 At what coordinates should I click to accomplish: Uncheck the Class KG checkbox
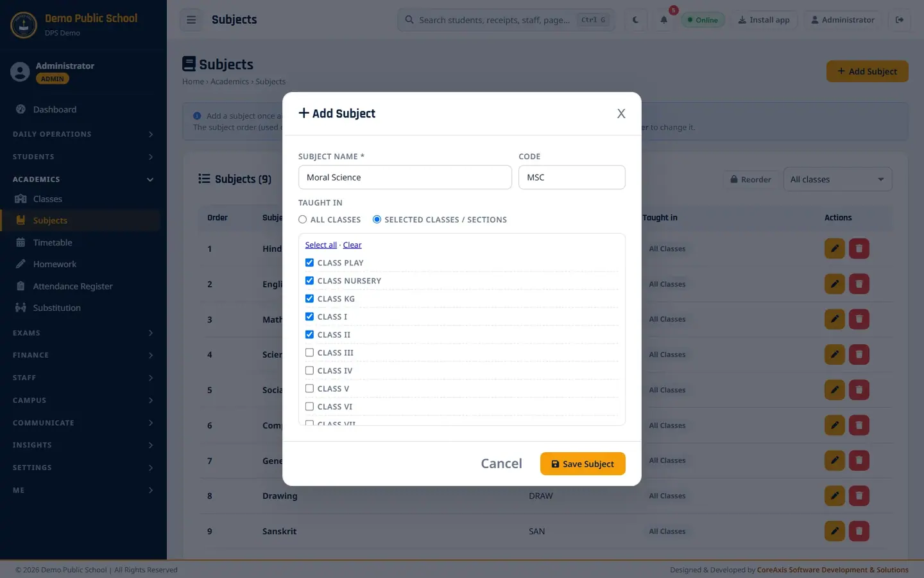coord(309,299)
